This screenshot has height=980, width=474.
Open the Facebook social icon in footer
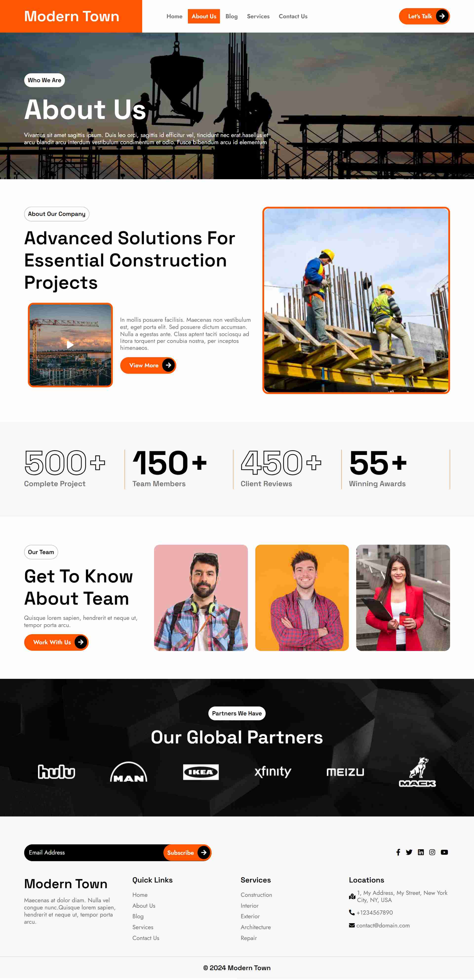coord(398,852)
